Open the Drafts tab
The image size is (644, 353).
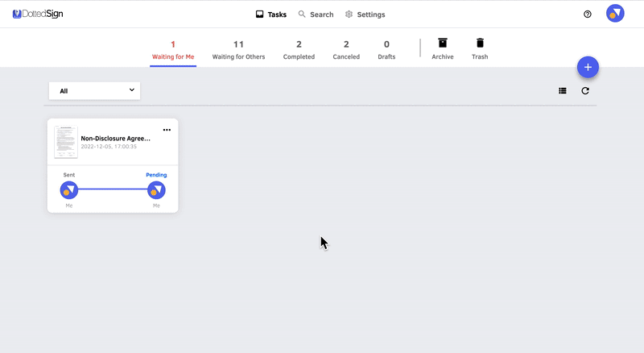[x=386, y=50]
